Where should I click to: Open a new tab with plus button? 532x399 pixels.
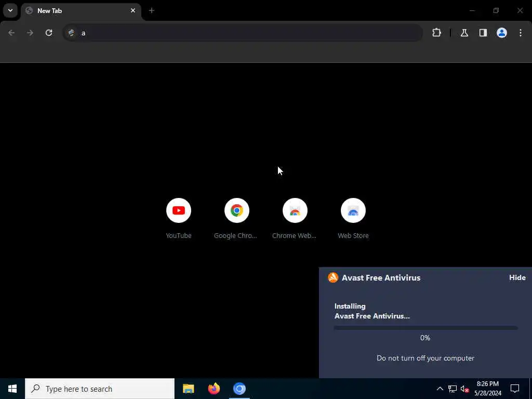point(152,10)
